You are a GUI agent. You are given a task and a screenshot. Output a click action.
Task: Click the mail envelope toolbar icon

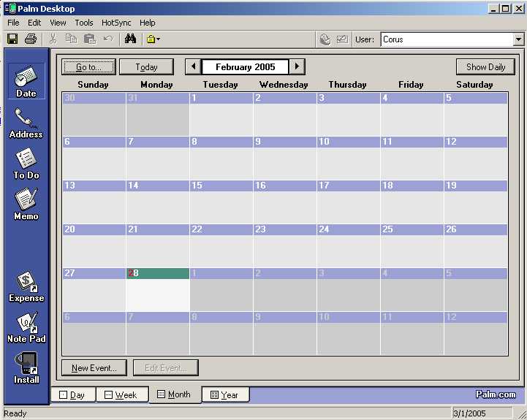click(342, 39)
